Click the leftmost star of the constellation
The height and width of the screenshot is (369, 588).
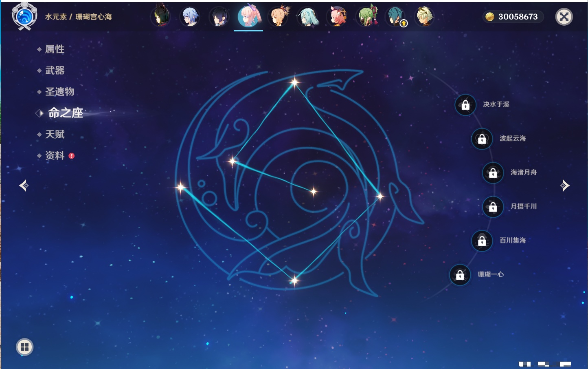180,188
